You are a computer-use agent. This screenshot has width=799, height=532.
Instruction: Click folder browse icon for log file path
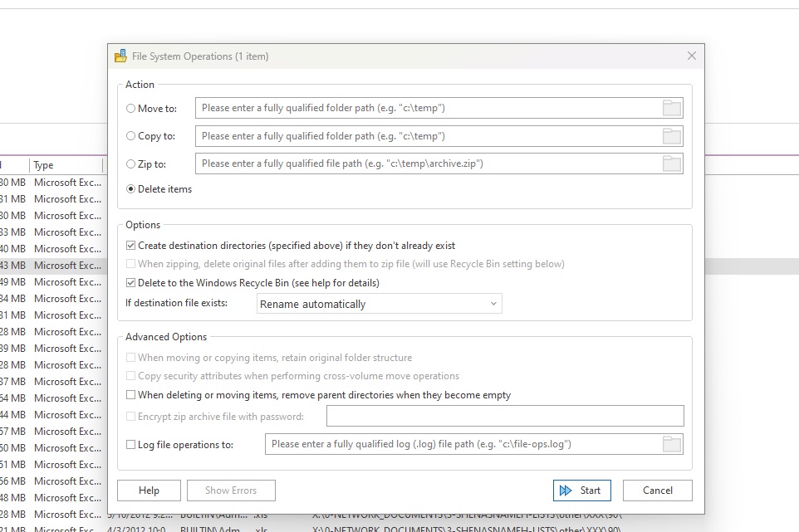[671, 444]
